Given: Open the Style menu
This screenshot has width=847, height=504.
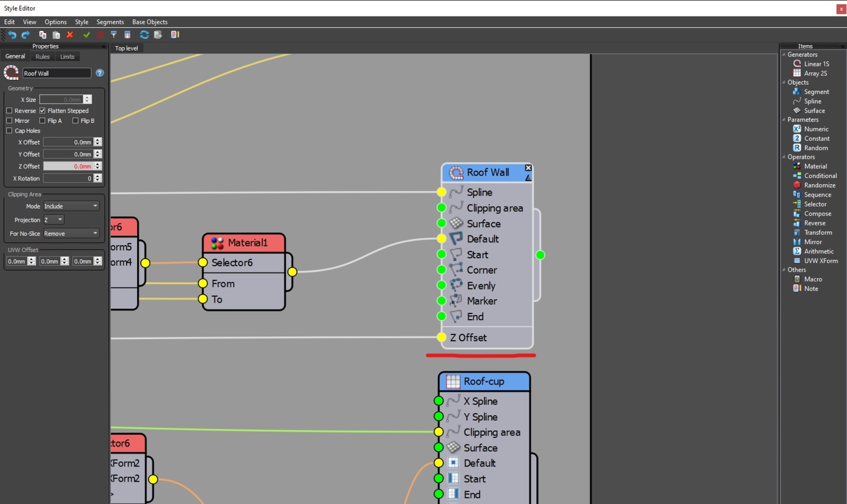Looking at the screenshot, I should point(81,22).
